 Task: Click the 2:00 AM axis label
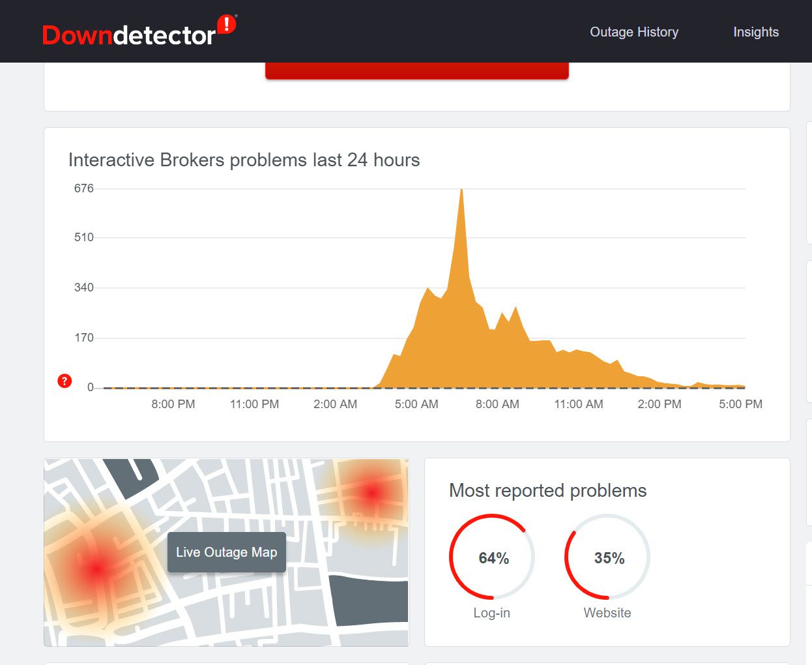click(336, 404)
